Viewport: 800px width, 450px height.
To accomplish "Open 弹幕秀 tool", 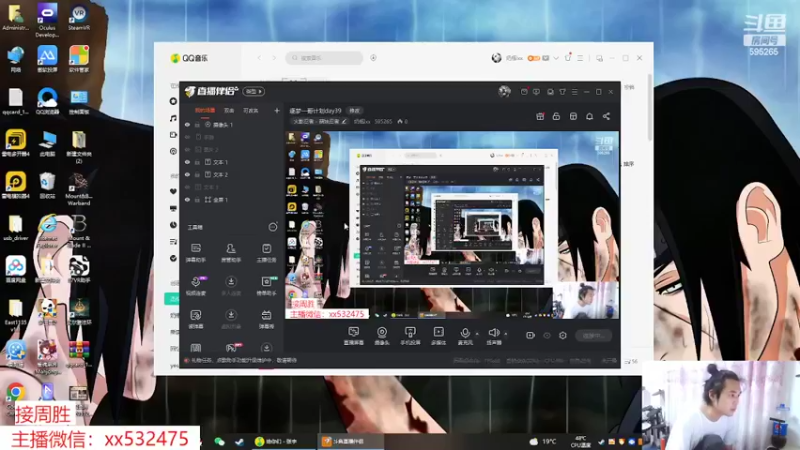I will 266,319.
